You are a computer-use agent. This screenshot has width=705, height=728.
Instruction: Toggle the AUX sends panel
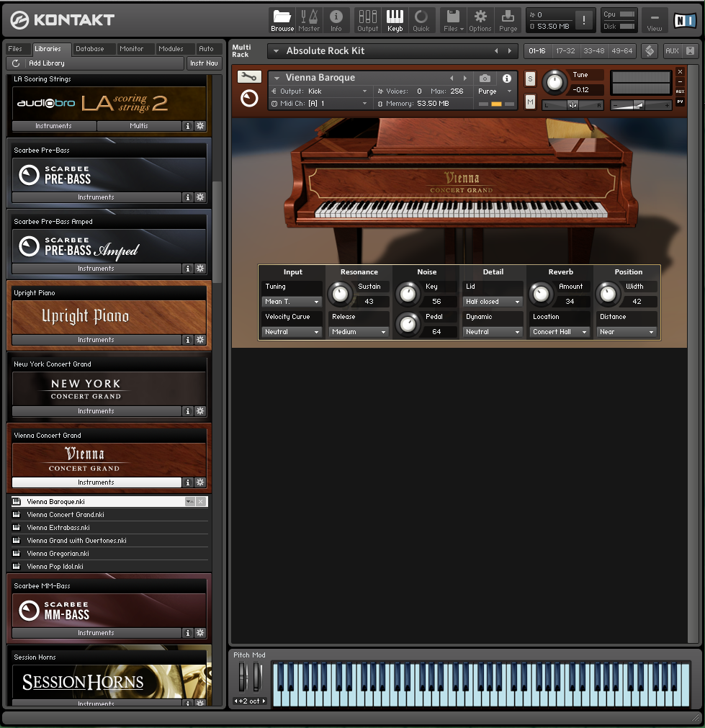(672, 51)
